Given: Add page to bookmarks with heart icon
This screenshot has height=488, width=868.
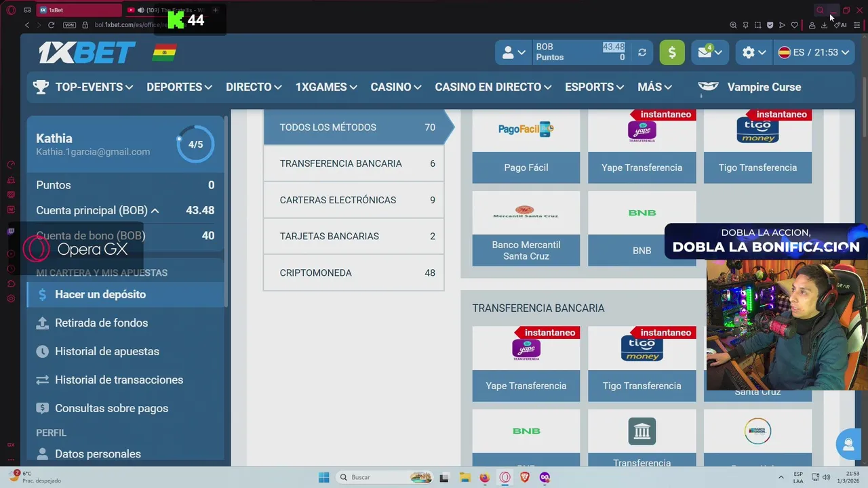Looking at the screenshot, I should (x=795, y=25).
